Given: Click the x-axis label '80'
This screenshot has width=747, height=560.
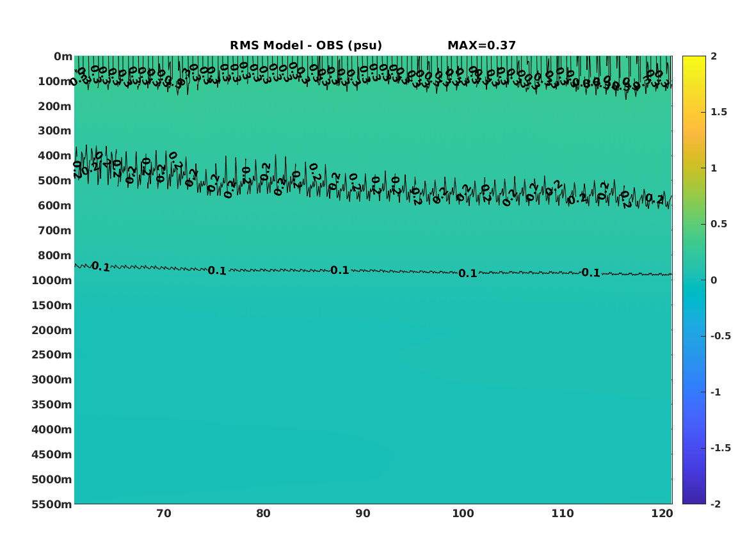Looking at the screenshot, I should 264,514.
